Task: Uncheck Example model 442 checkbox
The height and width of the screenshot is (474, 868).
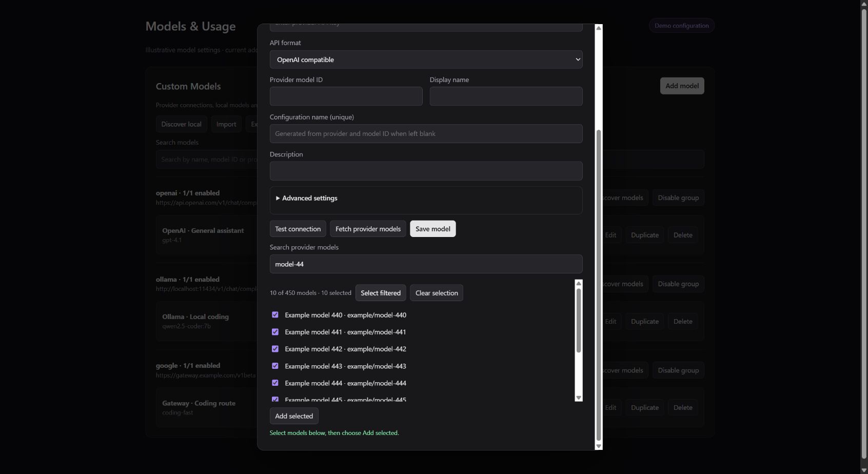Action: [275, 349]
